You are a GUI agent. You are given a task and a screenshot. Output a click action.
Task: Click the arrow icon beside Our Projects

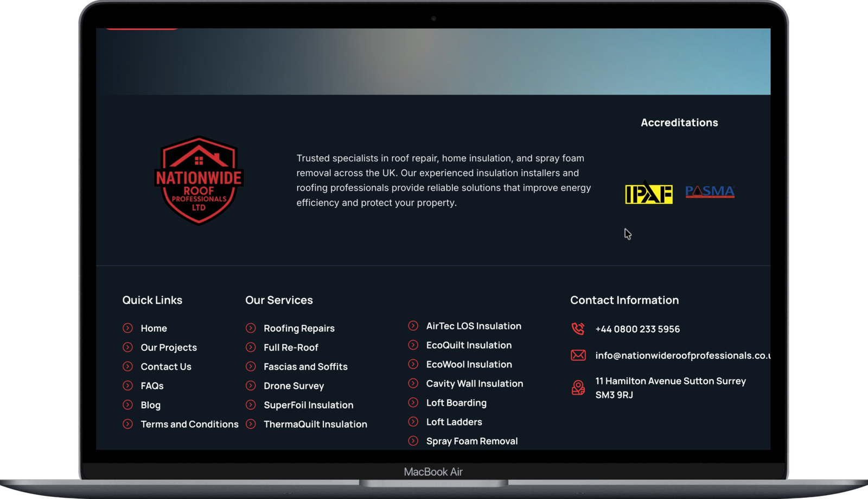(x=127, y=347)
